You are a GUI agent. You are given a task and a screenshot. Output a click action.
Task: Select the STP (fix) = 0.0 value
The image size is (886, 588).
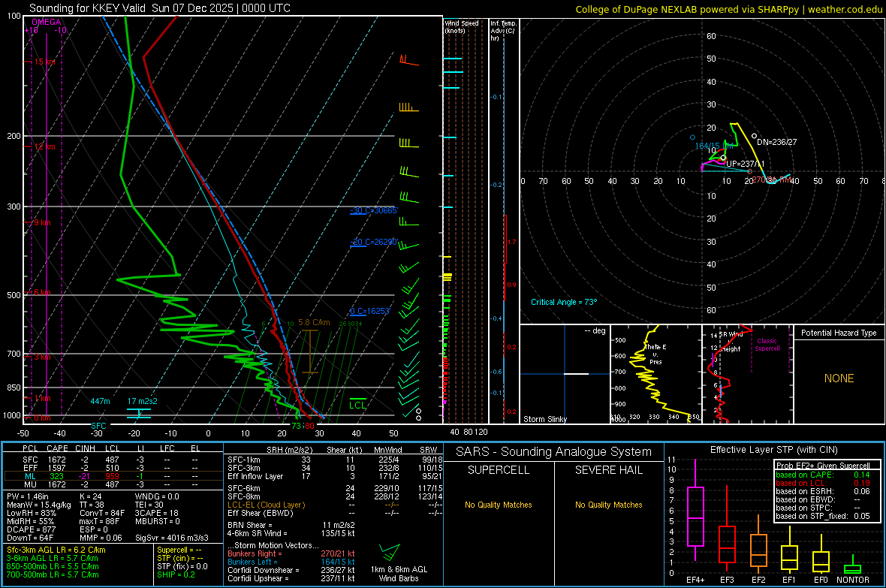click(182, 566)
